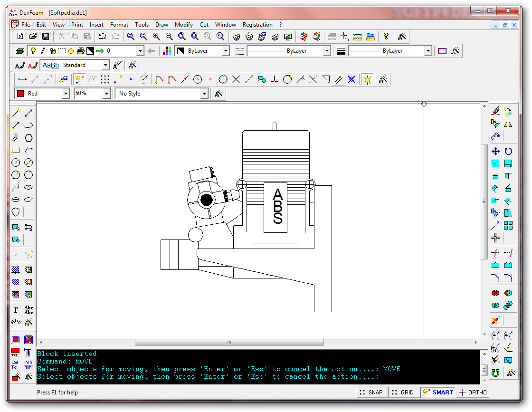Click the ellipse drawing tool
The width and height of the screenshot is (532, 412).
tap(28, 187)
